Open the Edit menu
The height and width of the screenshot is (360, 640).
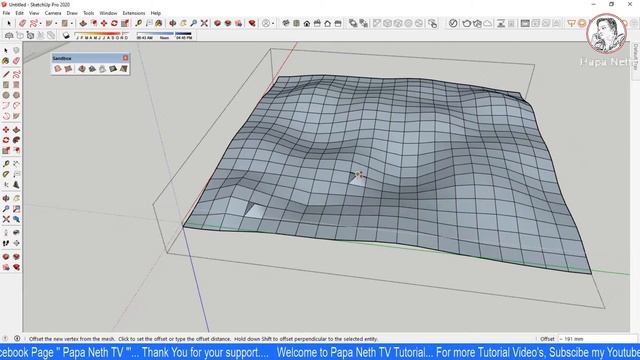[x=20, y=13]
